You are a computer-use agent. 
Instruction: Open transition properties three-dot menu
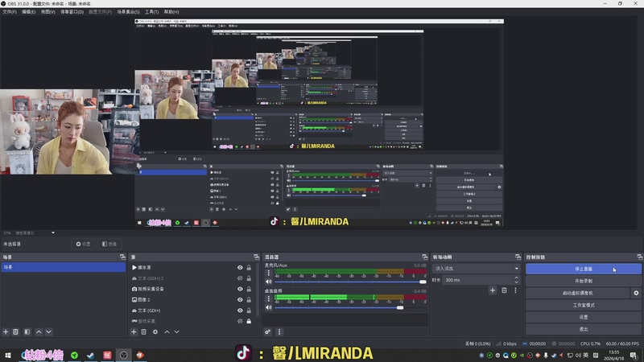pyautogui.click(x=515, y=290)
